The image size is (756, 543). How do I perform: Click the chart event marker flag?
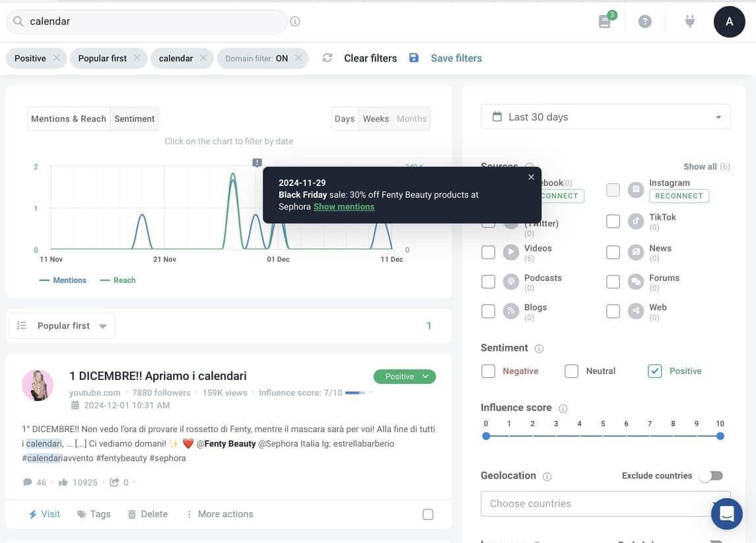click(x=257, y=162)
